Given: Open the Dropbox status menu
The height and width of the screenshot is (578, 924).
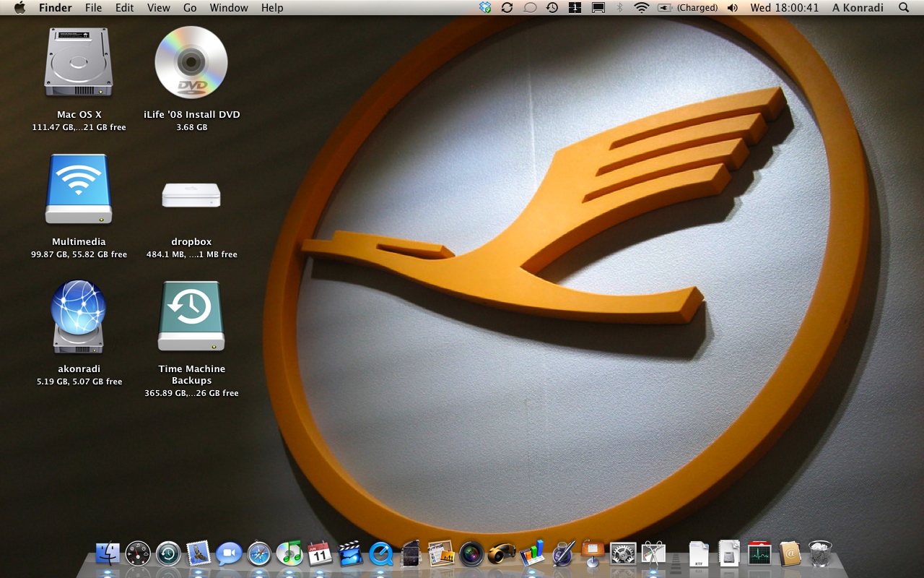Looking at the screenshot, I should pyautogui.click(x=484, y=7).
